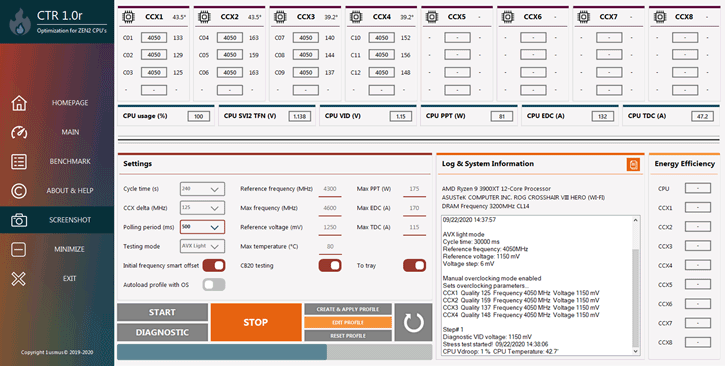Click the CCX1 chip icon
Image resolution: width=725 pixels, height=366 pixels.
(128, 17)
